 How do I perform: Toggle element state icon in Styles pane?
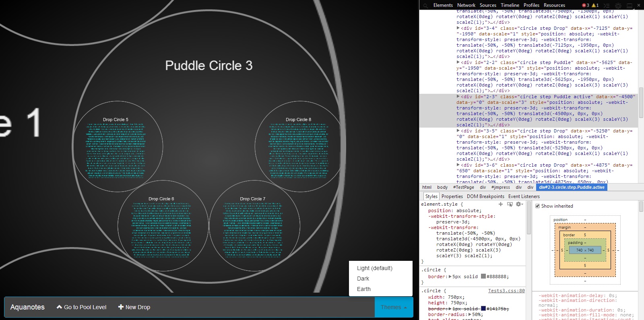pos(510,204)
